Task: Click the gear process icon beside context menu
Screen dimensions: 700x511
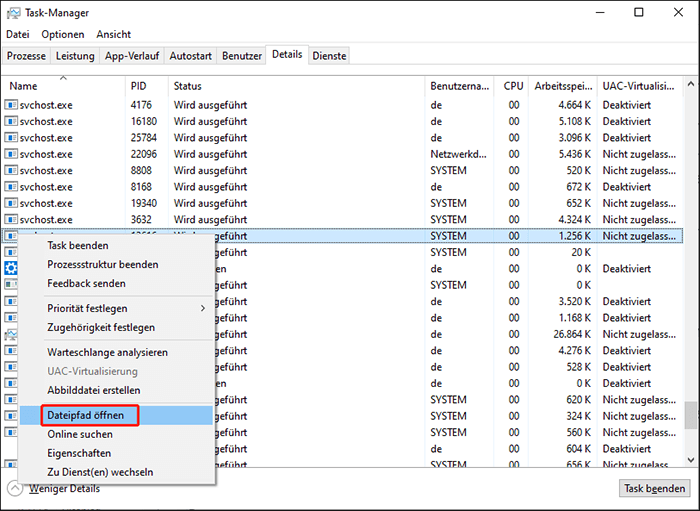Action: (x=11, y=268)
